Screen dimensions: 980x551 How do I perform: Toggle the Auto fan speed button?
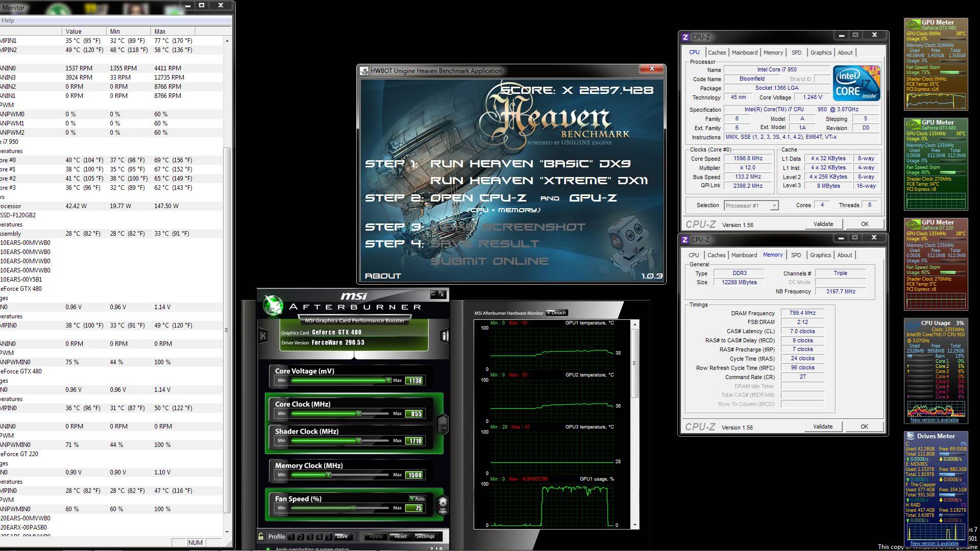[x=417, y=498]
